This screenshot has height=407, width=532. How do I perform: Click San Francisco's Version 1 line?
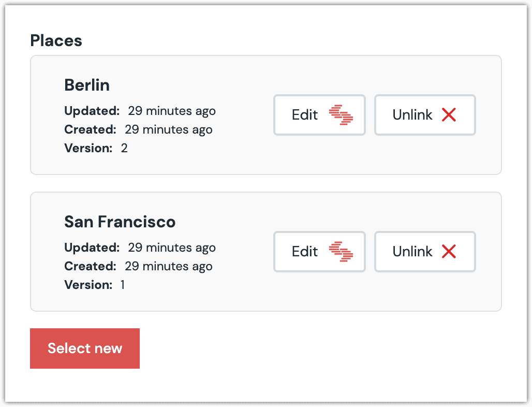94,285
